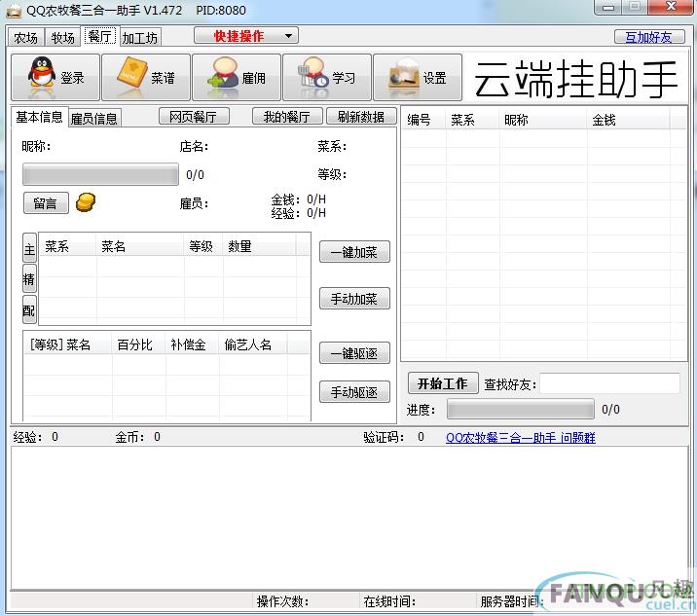Open the 菜谱 recipe book

coord(146,77)
